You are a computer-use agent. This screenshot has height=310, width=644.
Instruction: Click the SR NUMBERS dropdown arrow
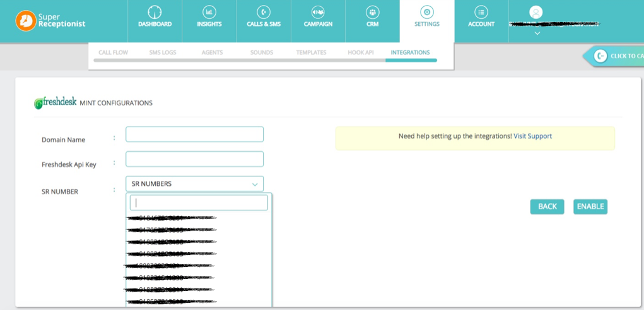[255, 185]
